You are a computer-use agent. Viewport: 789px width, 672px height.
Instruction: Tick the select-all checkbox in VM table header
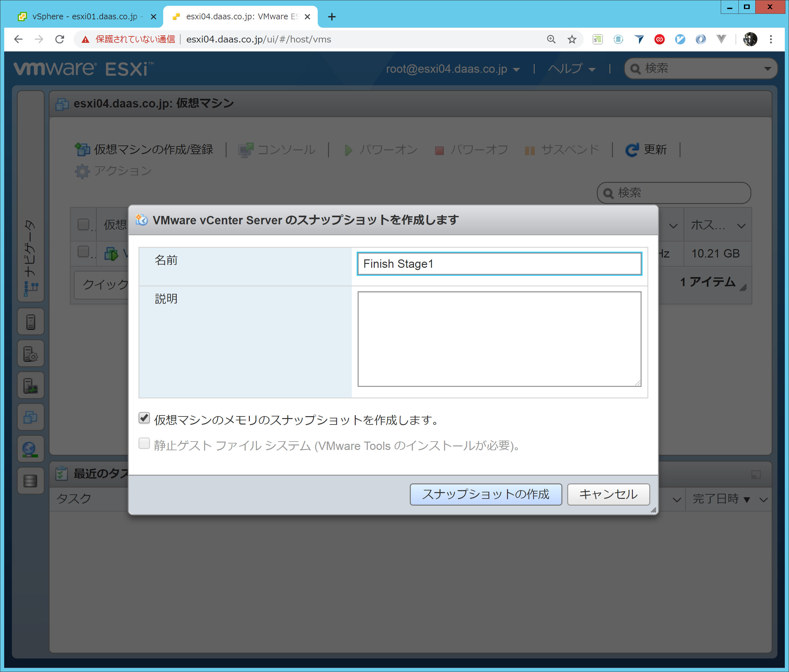pos(83,224)
